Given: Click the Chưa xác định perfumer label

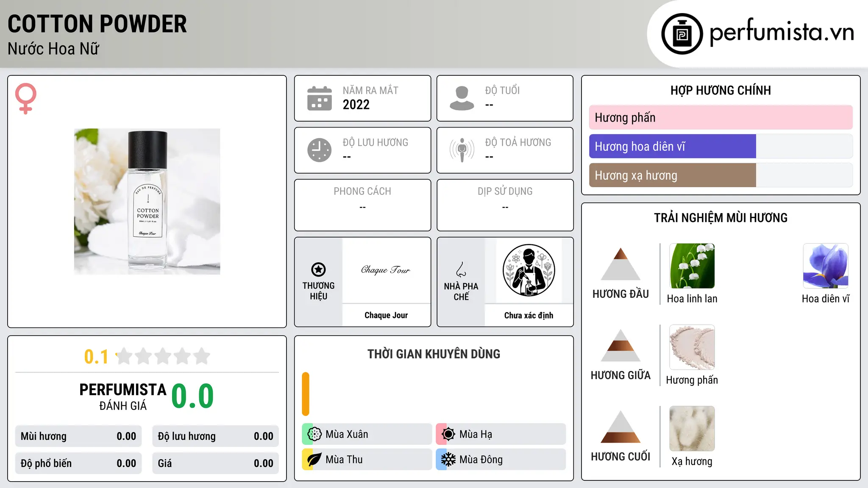Looking at the screenshot, I should 529,315.
